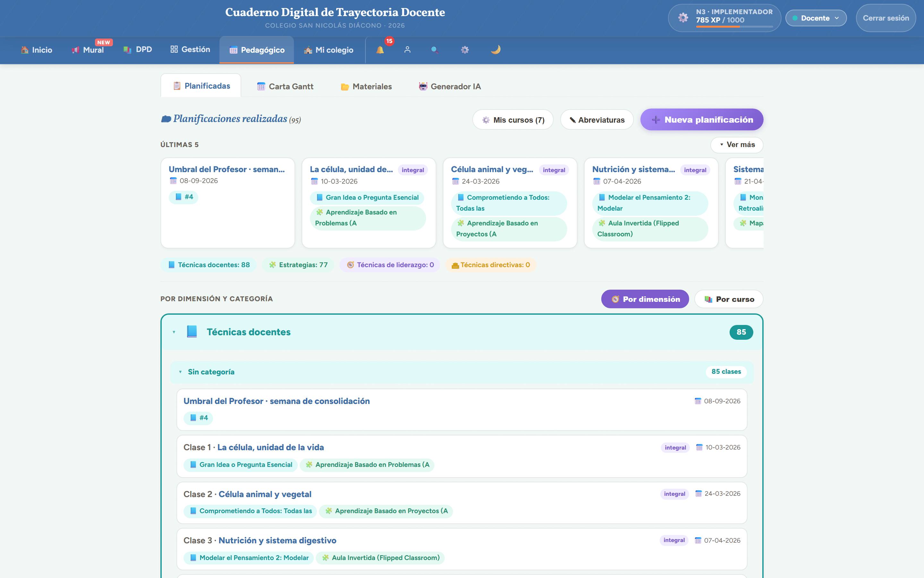Click Técnicas directivas: 0 chip
This screenshot has width=924, height=578.
[x=491, y=265]
